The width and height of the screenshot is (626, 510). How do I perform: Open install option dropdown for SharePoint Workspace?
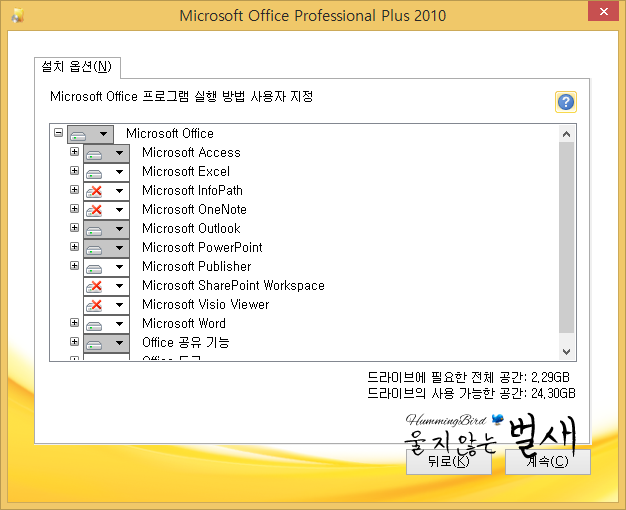tap(106, 286)
